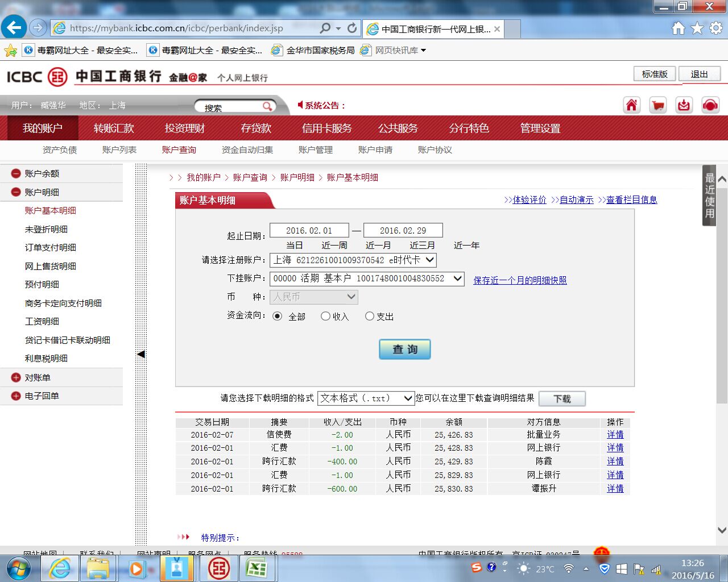This screenshot has width=728, height=582.
Task: Open media player taskbar icon
Action: point(137,568)
